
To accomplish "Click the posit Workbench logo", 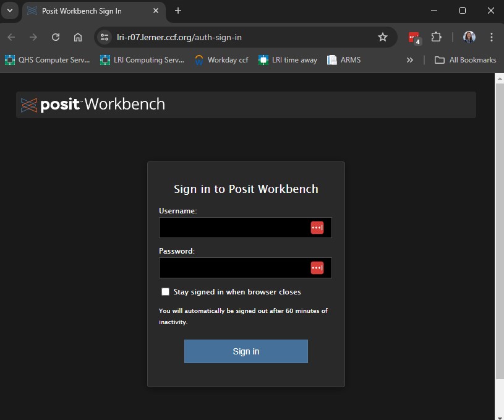I will pyautogui.click(x=93, y=105).
